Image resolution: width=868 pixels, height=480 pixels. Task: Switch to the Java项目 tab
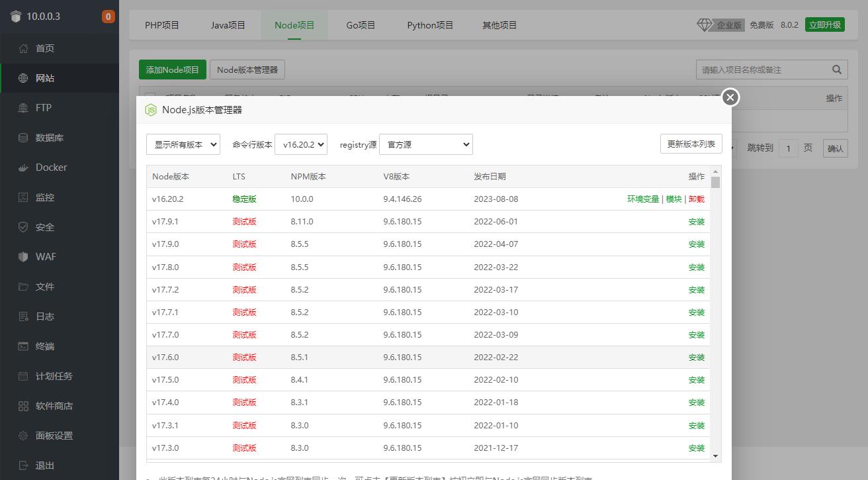[228, 25]
